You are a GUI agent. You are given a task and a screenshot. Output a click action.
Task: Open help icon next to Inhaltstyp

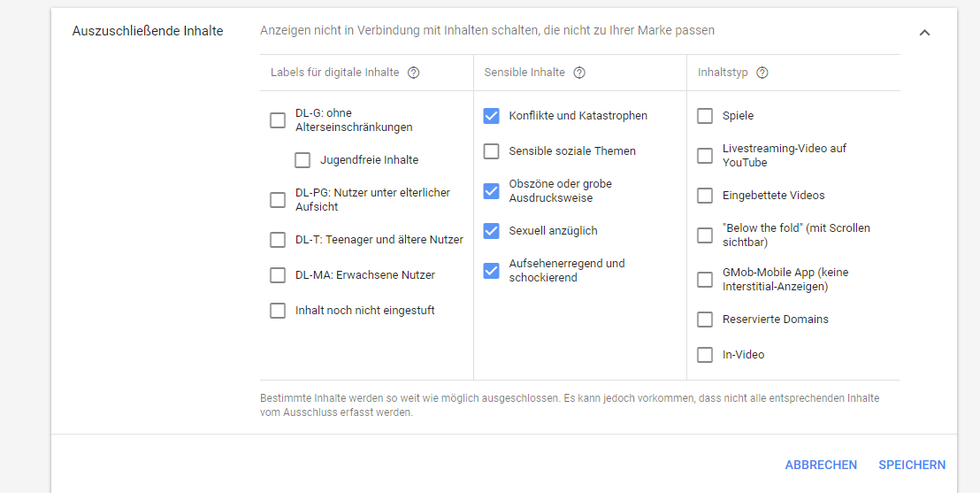coord(762,73)
